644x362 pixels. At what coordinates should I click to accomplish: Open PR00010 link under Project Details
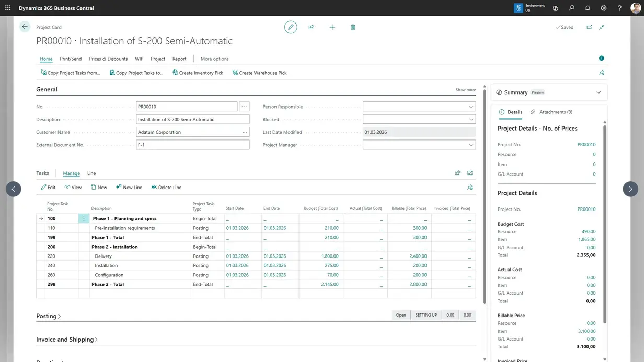(586, 209)
